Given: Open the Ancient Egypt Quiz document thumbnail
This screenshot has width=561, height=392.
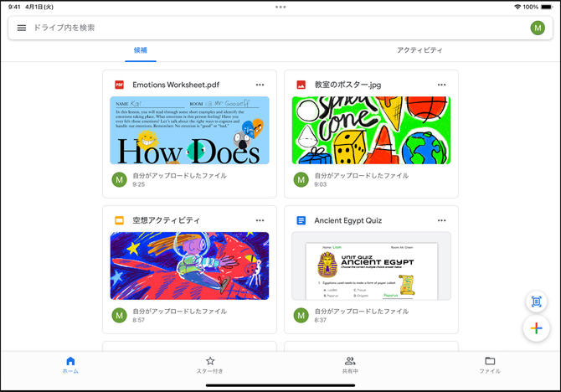Looking at the screenshot, I should [371, 266].
